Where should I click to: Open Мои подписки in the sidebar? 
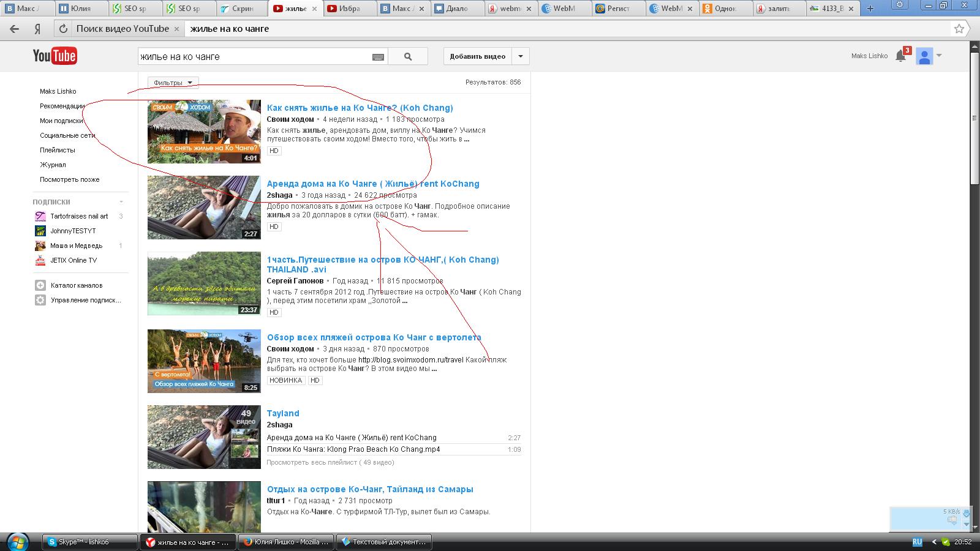61,121
